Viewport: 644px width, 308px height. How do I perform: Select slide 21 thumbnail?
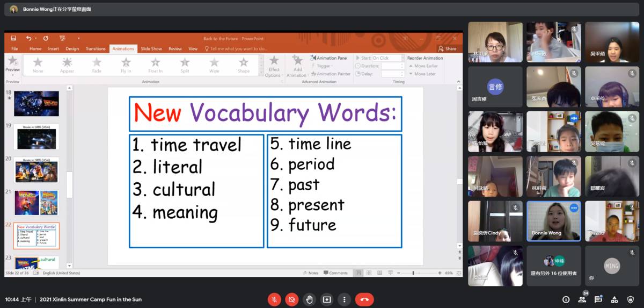pyautogui.click(x=36, y=203)
